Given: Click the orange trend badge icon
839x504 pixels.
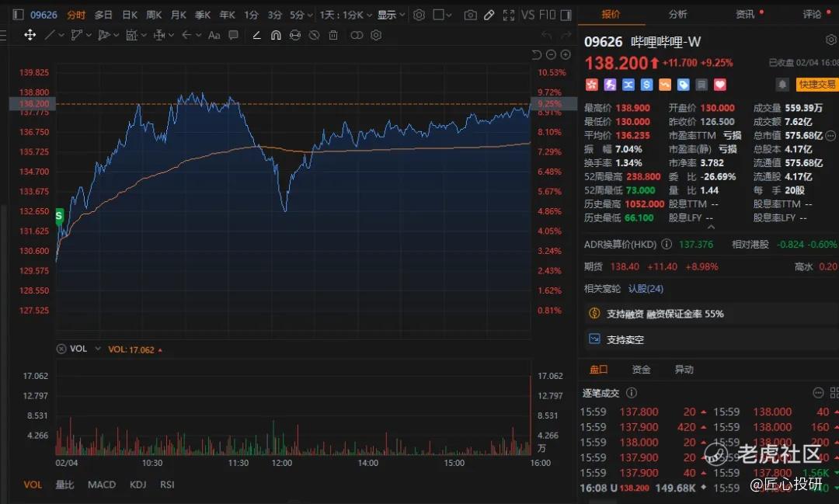Looking at the screenshot, I should [x=664, y=85].
